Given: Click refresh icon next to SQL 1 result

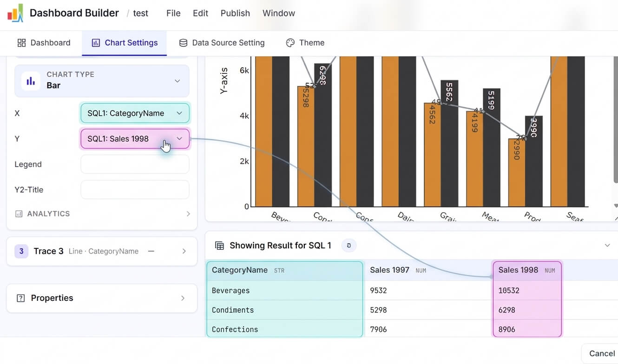Looking at the screenshot, I should coord(349,246).
